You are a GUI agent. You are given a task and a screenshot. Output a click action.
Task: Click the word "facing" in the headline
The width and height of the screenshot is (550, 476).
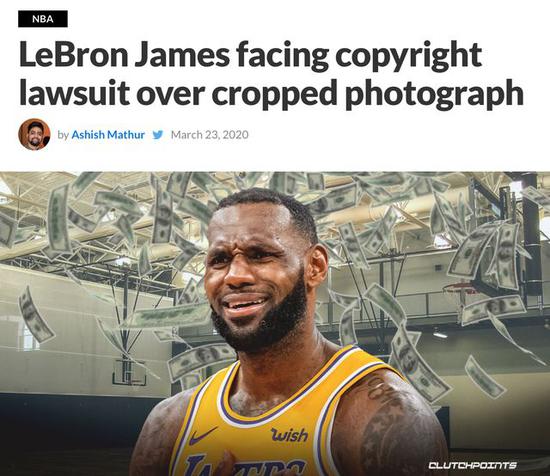pyautogui.click(x=283, y=56)
